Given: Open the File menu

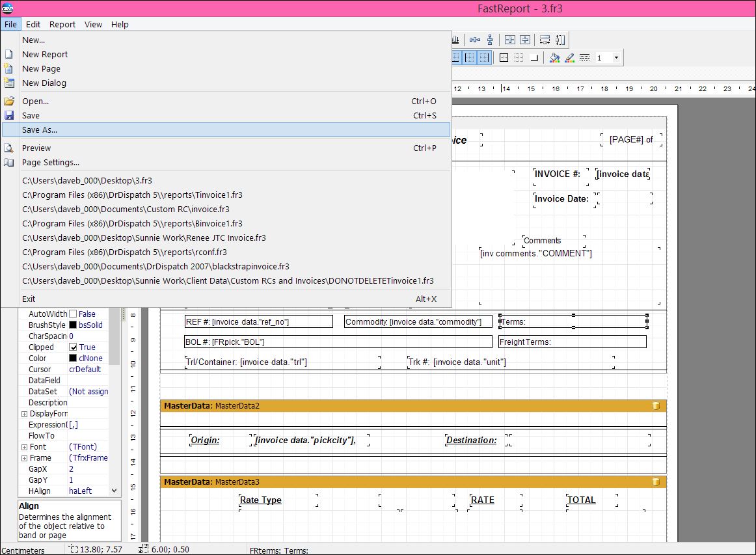Looking at the screenshot, I should click(x=10, y=24).
